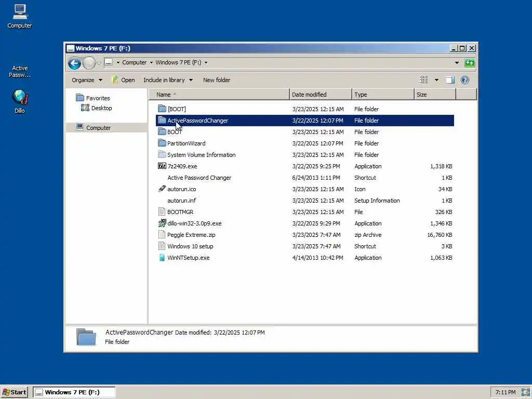Screen dimensions: 532x399
Task: Select the Peggle Extreme.zip file icon
Action: click(x=162, y=234)
